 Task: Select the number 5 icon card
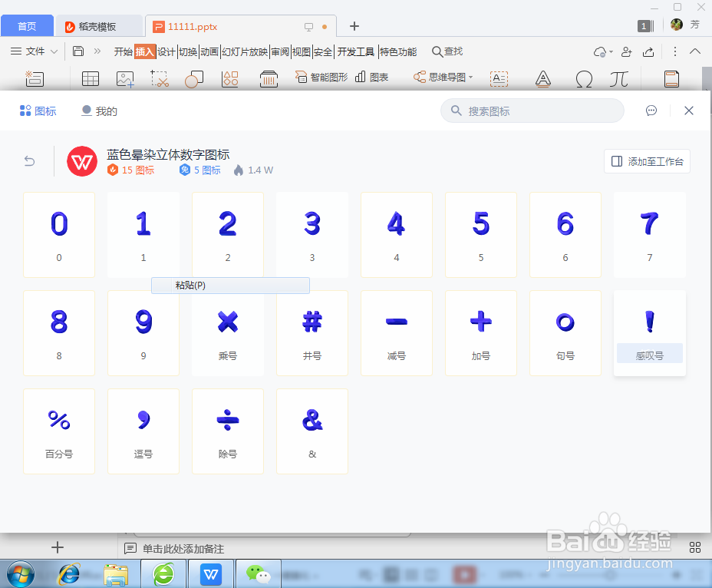(481, 234)
